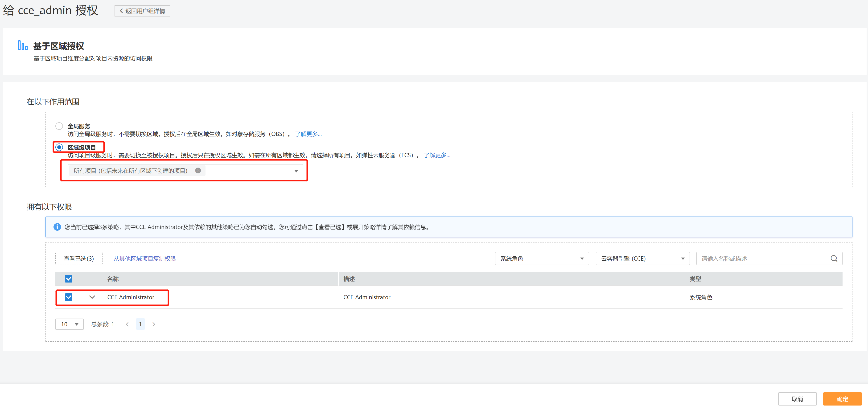This screenshot has height=410, width=868.
Task: Click the orange 确定 button
Action: (x=842, y=399)
